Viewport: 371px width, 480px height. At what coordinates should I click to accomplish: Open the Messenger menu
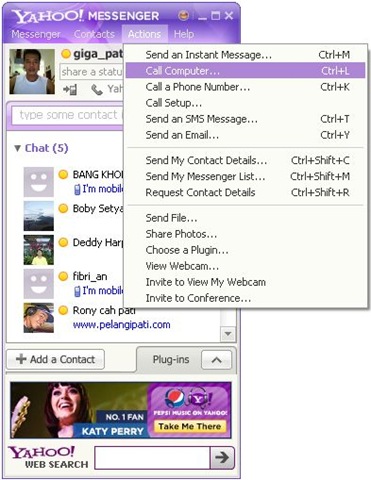tap(36, 34)
